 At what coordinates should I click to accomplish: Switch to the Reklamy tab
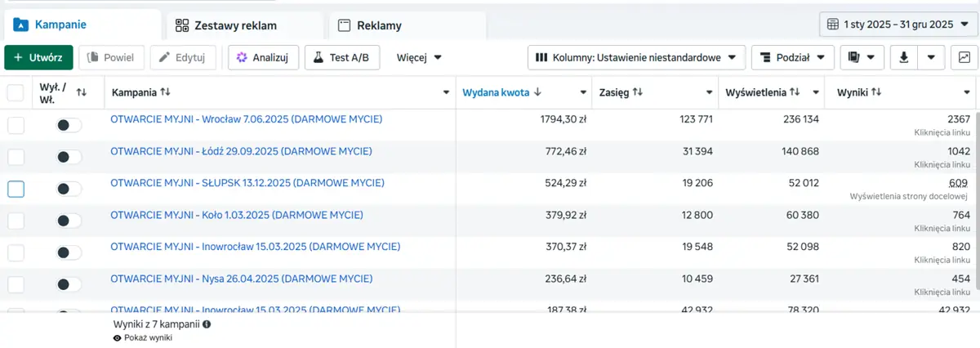[x=407, y=25]
